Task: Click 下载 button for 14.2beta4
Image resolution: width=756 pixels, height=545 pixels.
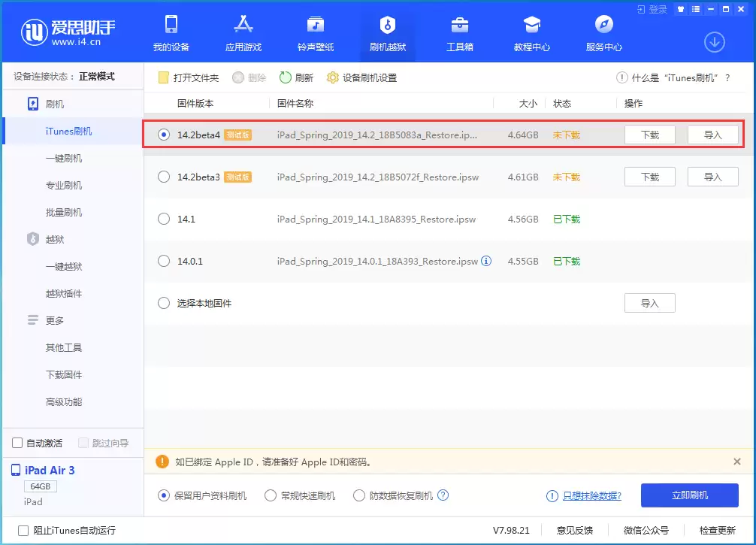Action: point(649,135)
